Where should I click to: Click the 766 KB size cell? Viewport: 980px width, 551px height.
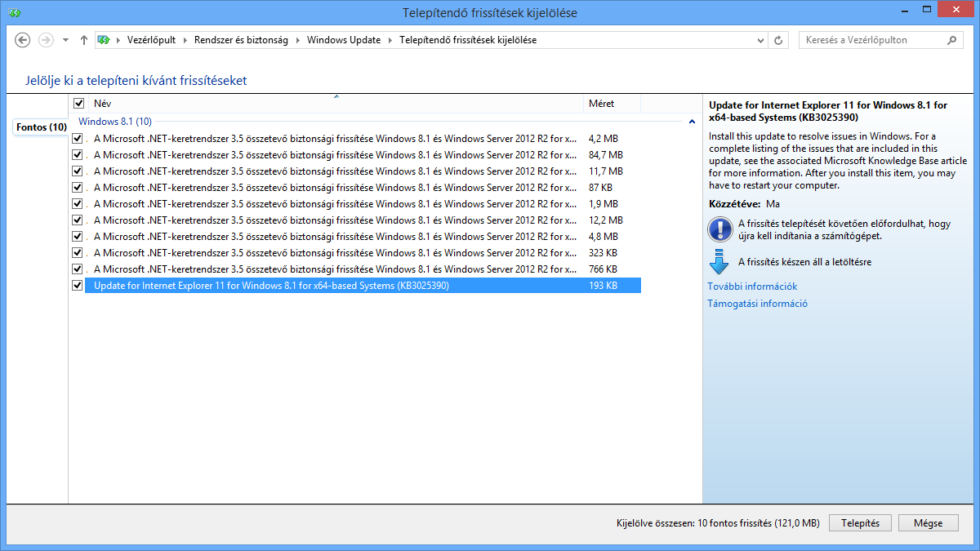[x=603, y=269]
